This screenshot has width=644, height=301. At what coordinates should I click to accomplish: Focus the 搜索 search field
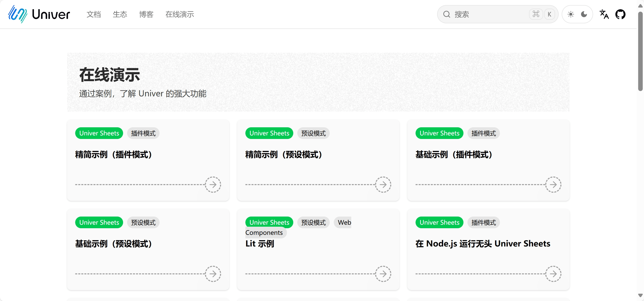click(x=498, y=14)
